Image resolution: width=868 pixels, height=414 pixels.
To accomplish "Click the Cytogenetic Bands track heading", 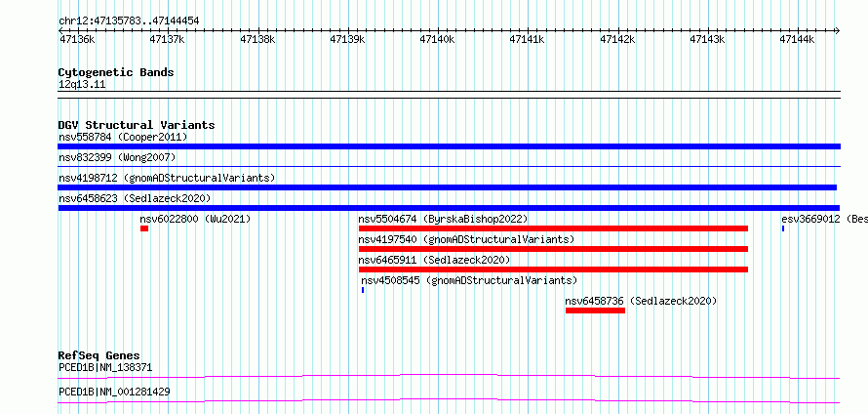I will coord(116,72).
